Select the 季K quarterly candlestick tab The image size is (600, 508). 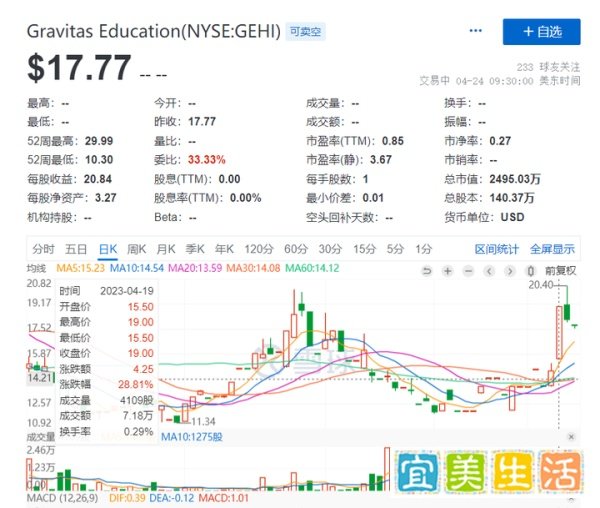[195, 249]
